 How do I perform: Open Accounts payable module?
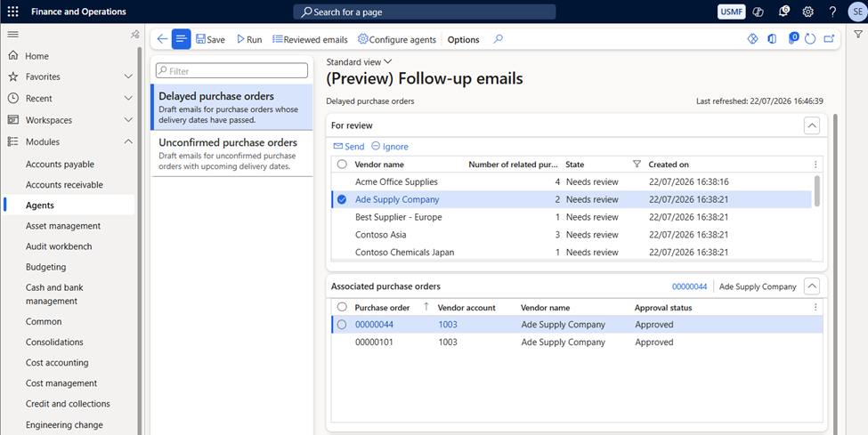point(60,164)
